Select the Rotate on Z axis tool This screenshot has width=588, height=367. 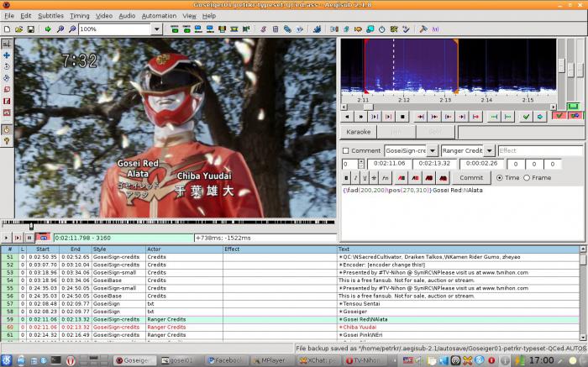point(7,66)
